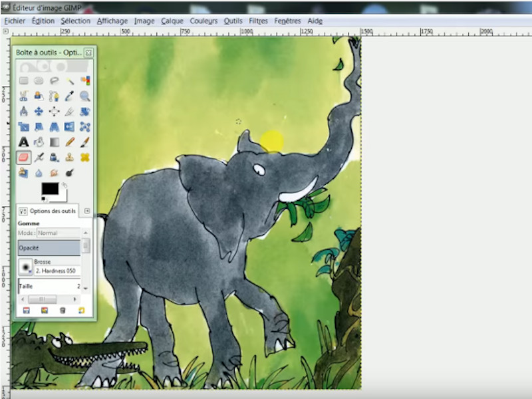The width and height of the screenshot is (532, 399).
Task: Select the Eraser (Gomme) tool
Action: pos(23,158)
